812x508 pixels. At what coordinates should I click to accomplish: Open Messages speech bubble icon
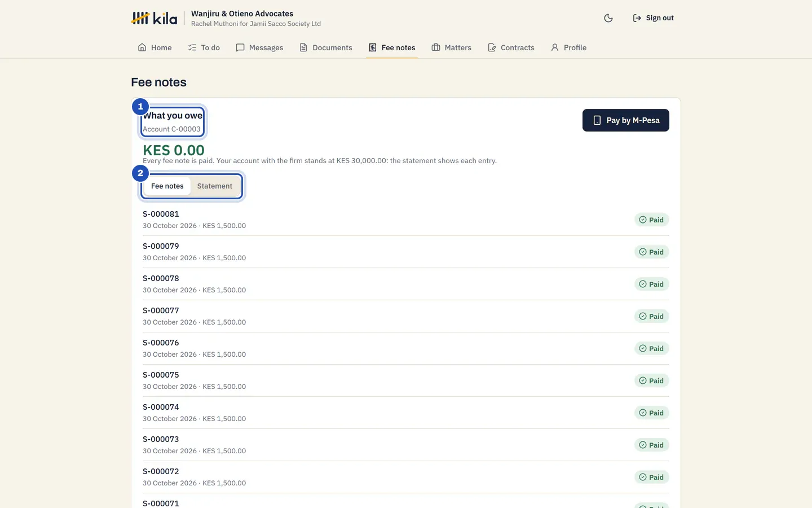pyautogui.click(x=240, y=47)
